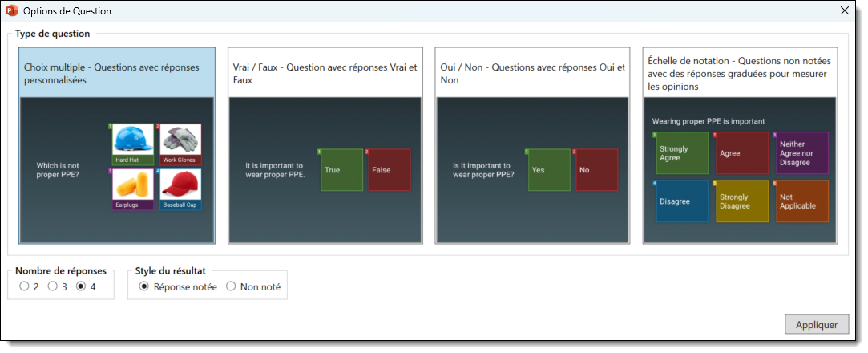This screenshot has width=868, height=353.
Task: Close the Options de Question dialog
Action: [x=843, y=11]
